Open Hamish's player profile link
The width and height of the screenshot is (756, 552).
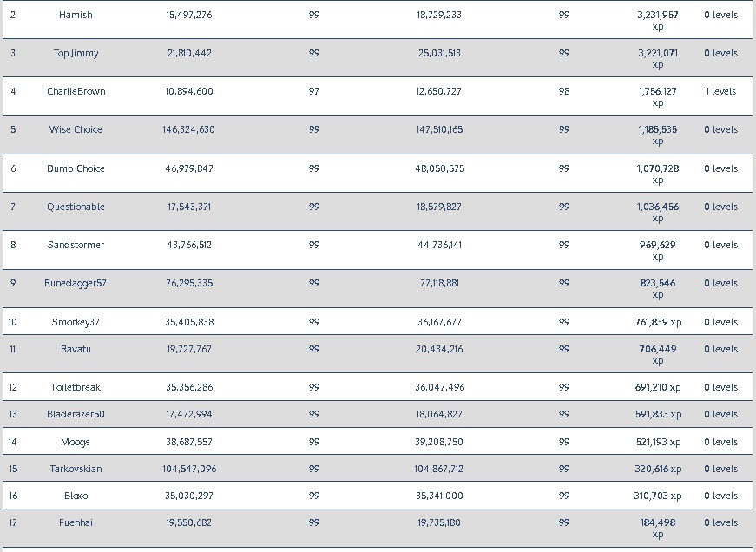point(76,16)
